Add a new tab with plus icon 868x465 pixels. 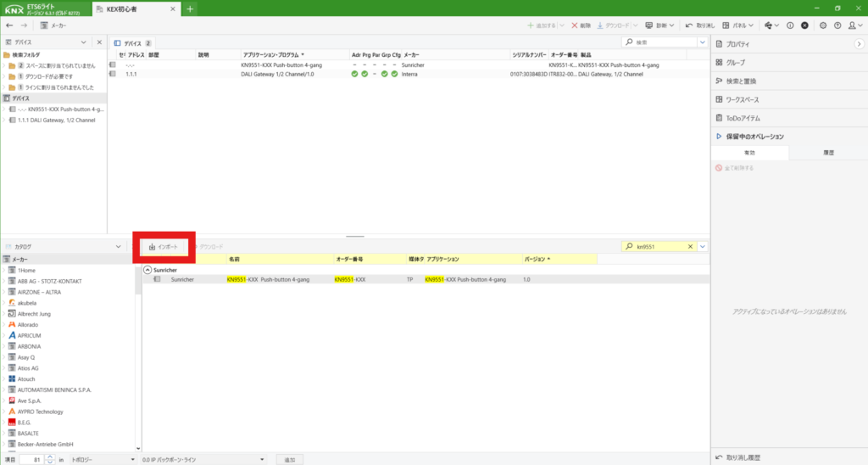pos(191,8)
